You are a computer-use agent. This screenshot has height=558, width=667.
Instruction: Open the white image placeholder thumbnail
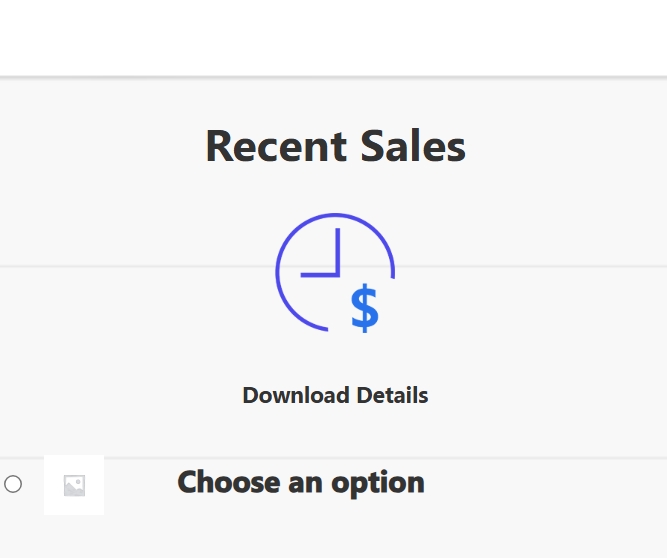point(74,485)
